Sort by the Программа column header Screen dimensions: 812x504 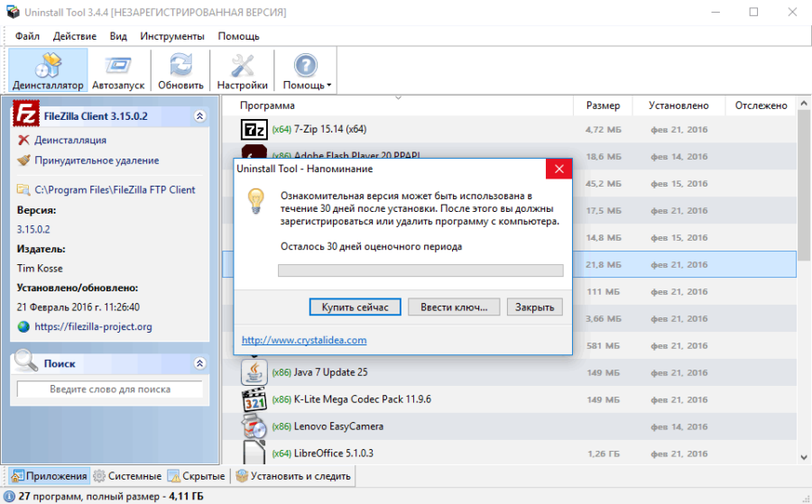pyautogui.click(x=397, y=105)
